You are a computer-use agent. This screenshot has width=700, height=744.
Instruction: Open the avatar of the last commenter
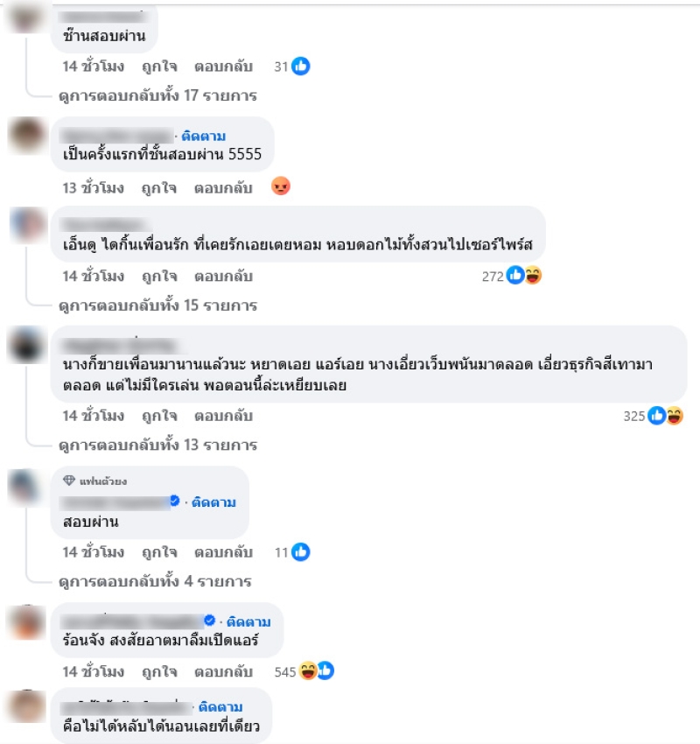[26, 706]
